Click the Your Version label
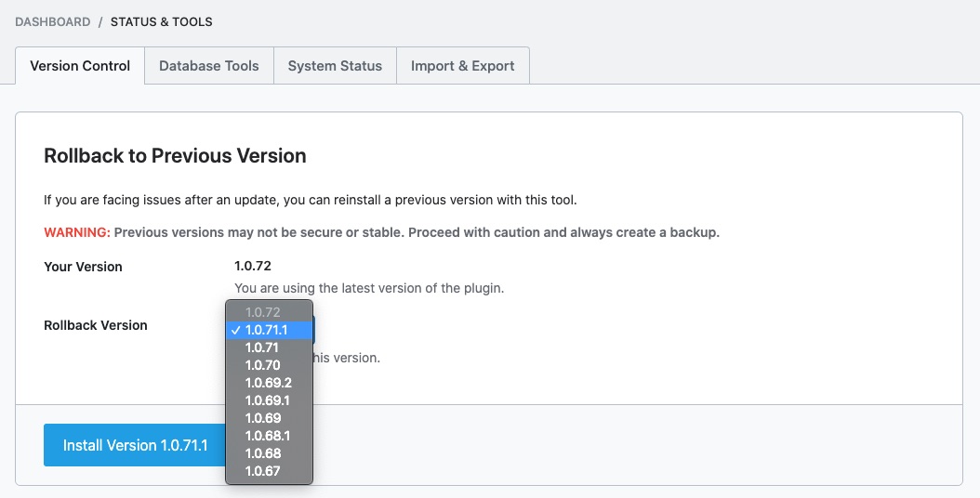 click(83, 266)
